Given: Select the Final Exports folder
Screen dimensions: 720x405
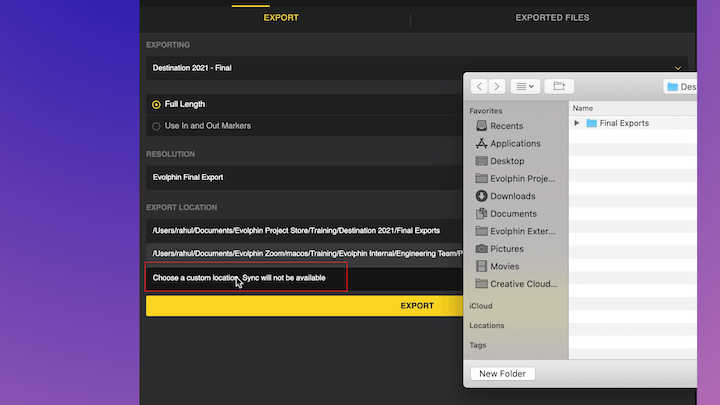Looking at the screenshot, I should 618,123.
